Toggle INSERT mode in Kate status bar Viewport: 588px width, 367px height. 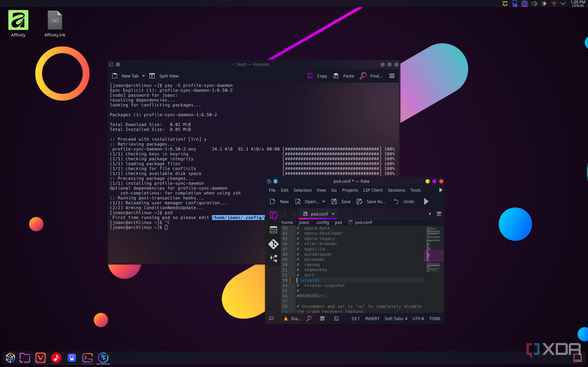coord(372,318)
